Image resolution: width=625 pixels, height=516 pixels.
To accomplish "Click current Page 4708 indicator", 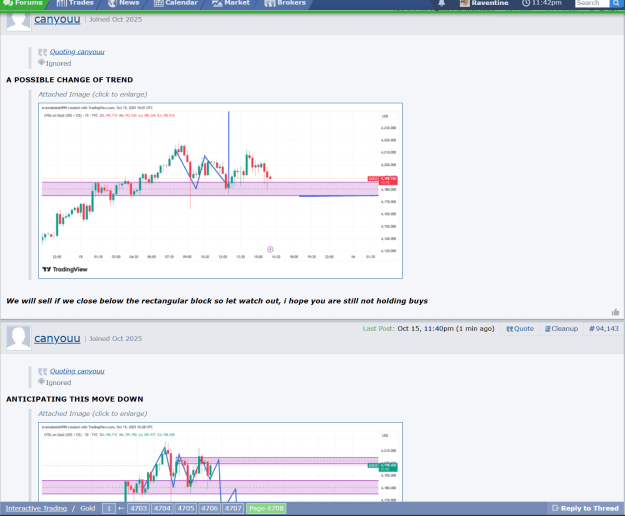I will click(x=266, y=508).
